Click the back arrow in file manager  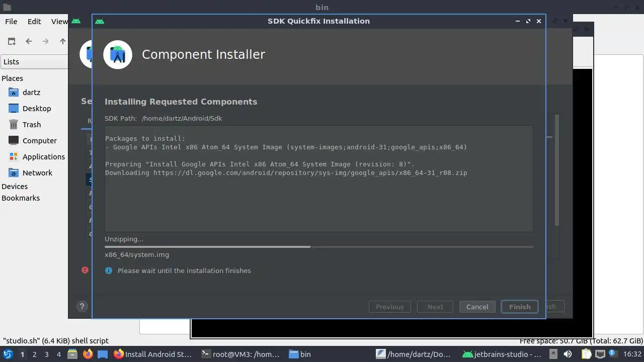[x=29, y=41]
